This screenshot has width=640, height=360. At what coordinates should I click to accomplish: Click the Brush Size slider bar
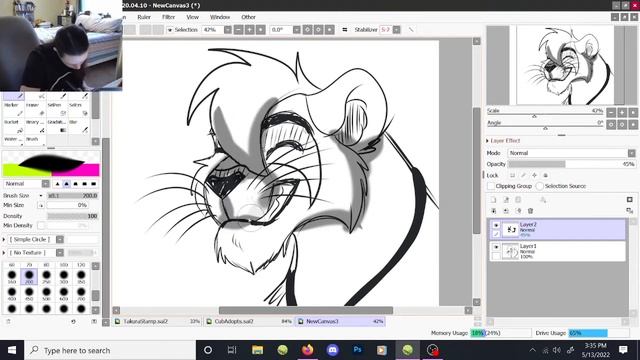(73, 196)
